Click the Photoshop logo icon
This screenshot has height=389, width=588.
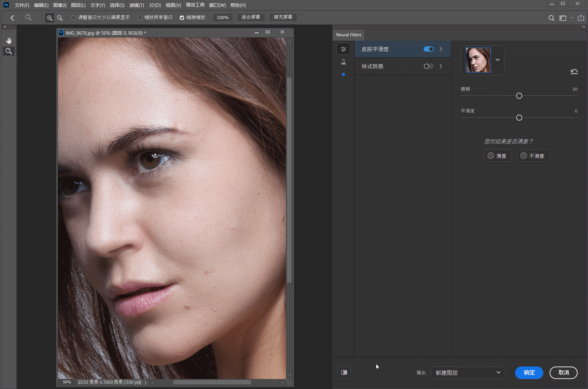[6, 5]
